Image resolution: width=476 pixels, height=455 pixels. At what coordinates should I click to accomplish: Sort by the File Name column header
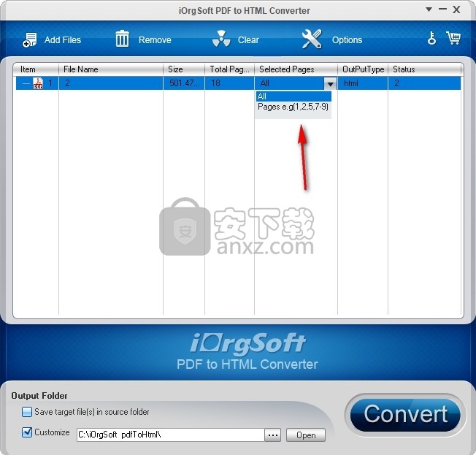pyautogui.click(x=110, y=69)
